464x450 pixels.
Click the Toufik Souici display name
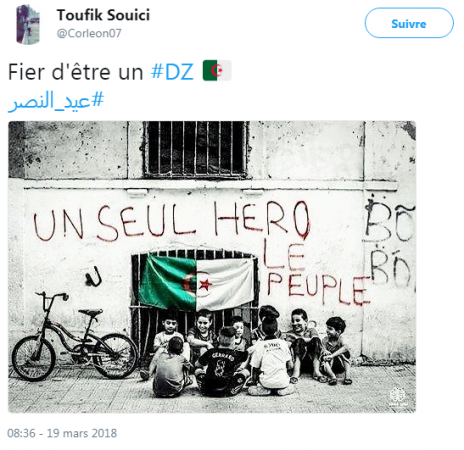coord(103,15)
